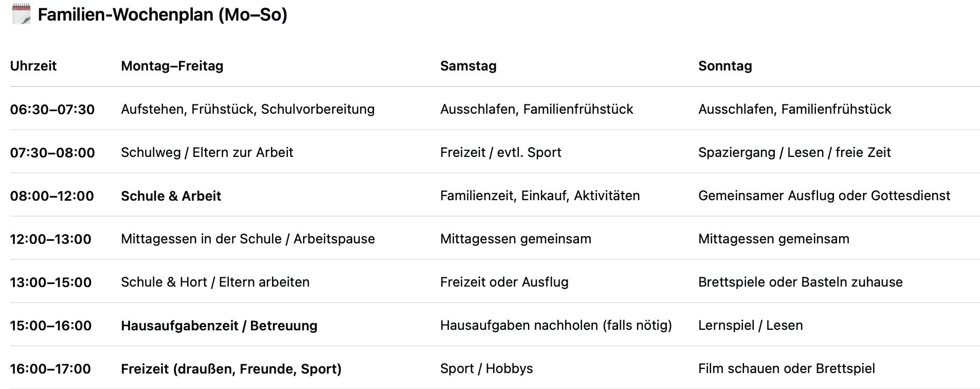Image resolution: width=980 pixels, height=389 pixels.
Task: Click the Samstag column header
Action: (x=468, y=66)
